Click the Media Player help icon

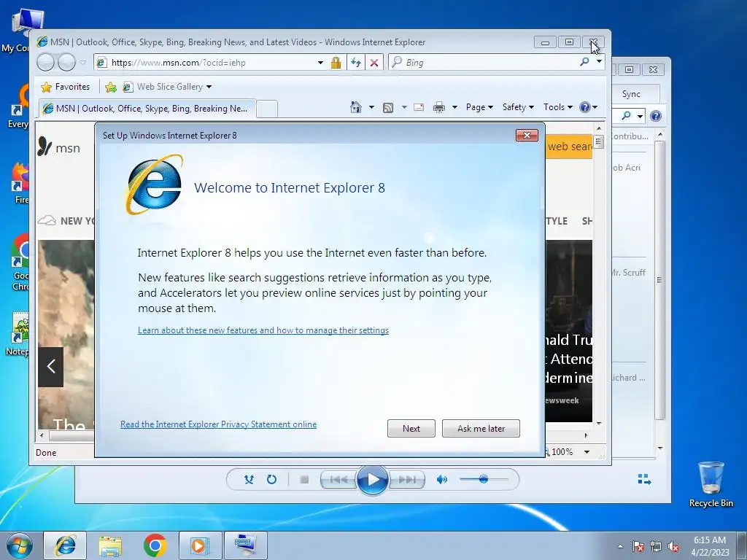656,116
